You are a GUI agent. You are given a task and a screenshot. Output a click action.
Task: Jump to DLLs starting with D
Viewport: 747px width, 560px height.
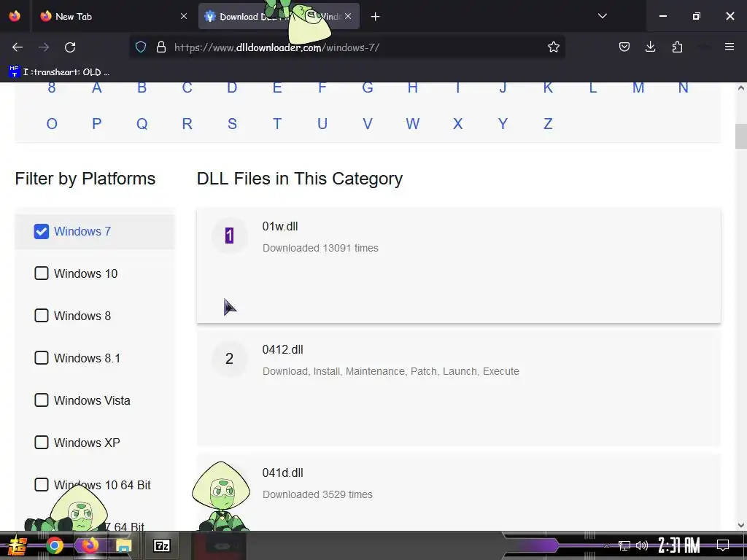click(232, 87)
